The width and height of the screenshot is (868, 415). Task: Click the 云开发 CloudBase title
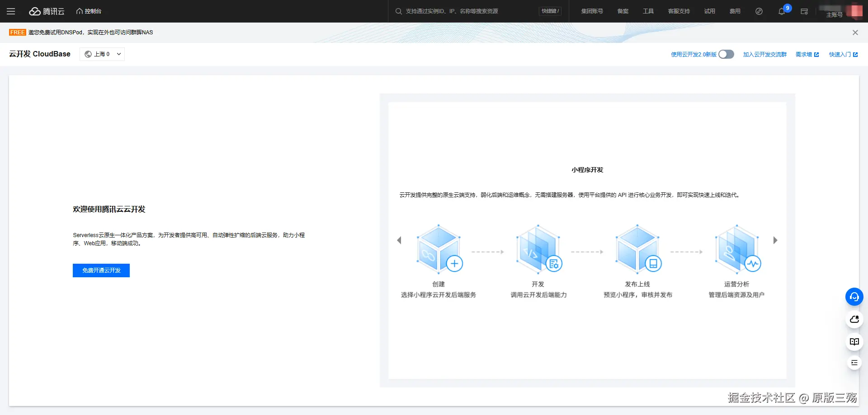[x=40, y=54]
